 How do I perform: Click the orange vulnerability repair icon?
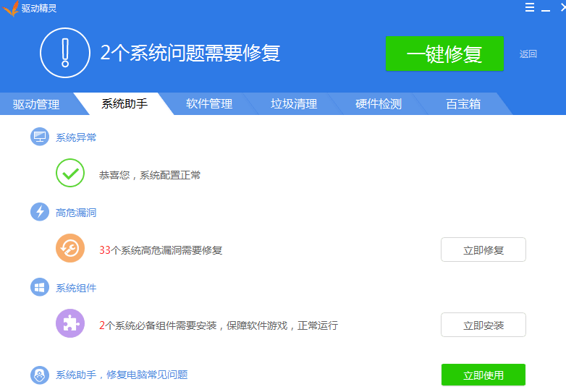coord(70,250)
